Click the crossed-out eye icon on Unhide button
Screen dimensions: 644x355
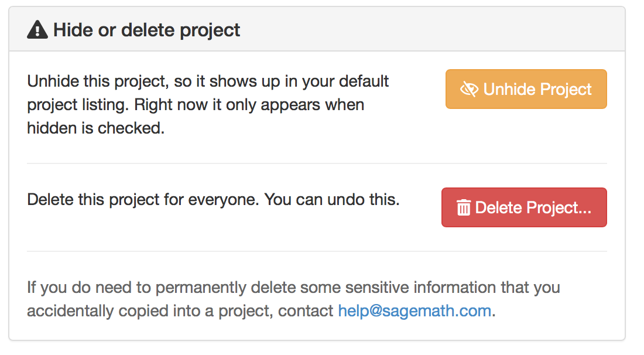[x=470, y=90]
